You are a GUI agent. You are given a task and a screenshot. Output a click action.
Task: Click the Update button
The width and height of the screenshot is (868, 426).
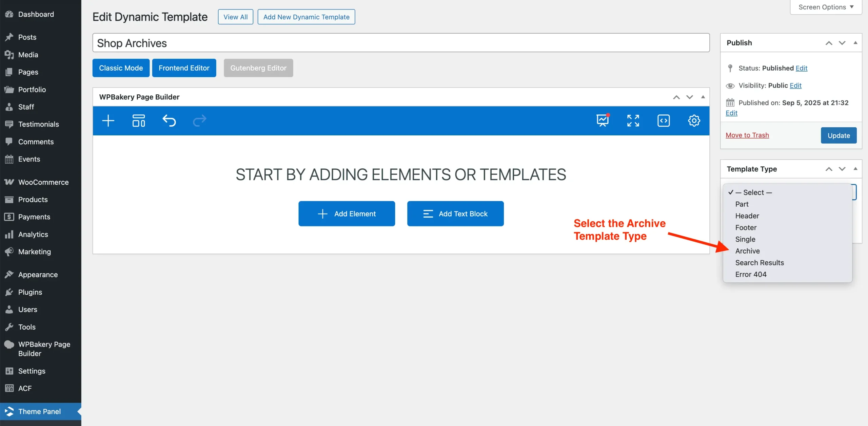pos(838,135)
